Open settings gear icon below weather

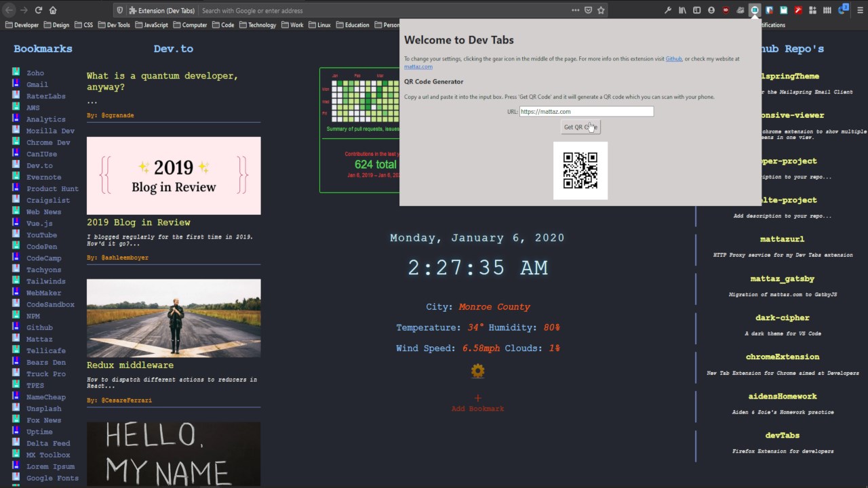(x=478, y=371)
